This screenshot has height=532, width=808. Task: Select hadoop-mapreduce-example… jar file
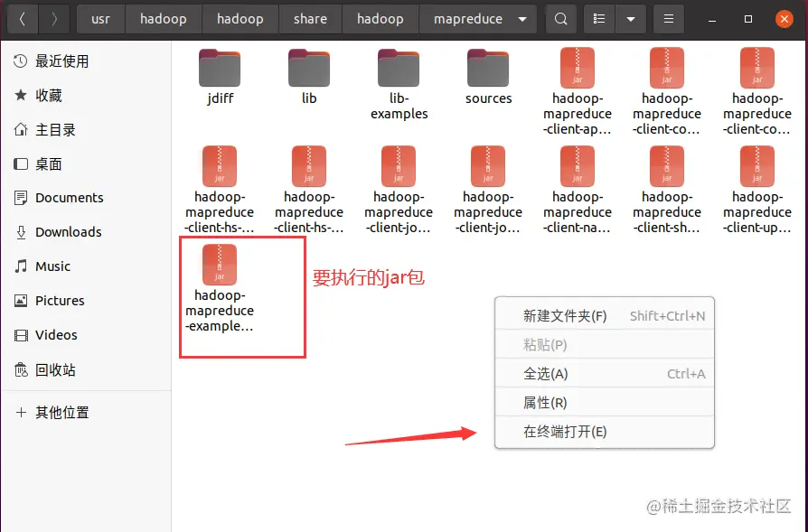(220, 288)
